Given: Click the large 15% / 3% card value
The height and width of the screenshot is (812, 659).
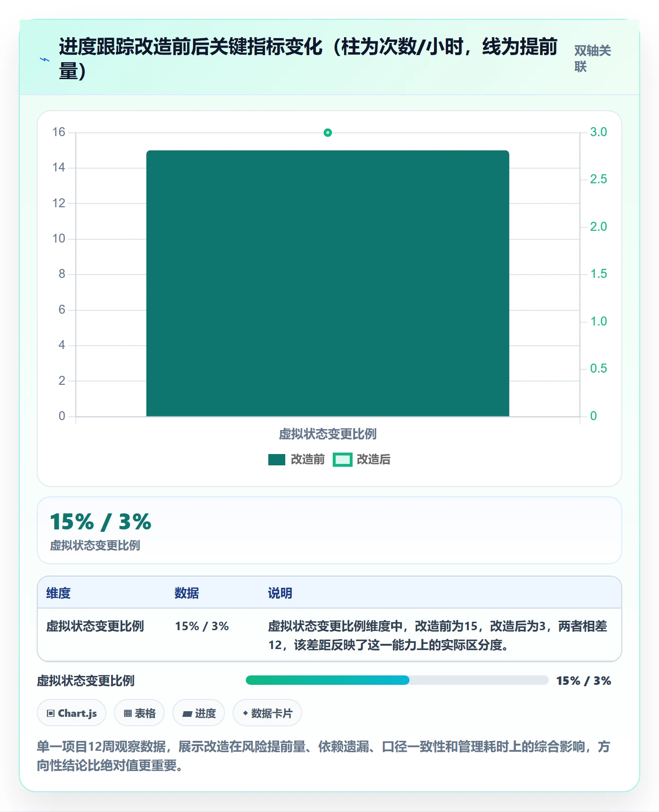Looking at the screenshot, I should tap(101, 522).
